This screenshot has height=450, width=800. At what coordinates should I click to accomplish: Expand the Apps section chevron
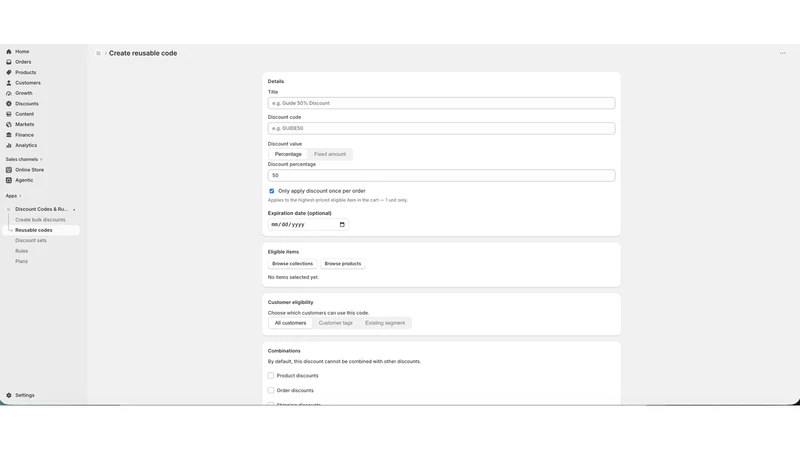tap(20, 196)
